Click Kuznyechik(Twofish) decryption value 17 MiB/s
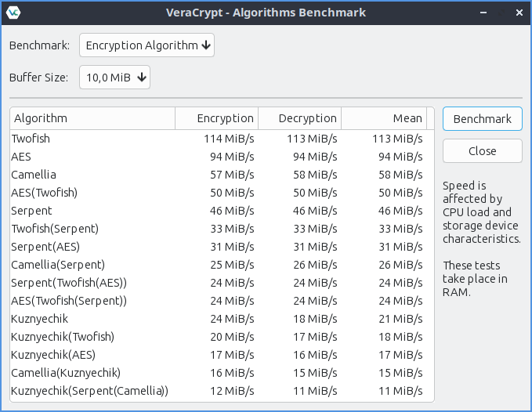This screenshot has width=532, height=412. [315, 337]
